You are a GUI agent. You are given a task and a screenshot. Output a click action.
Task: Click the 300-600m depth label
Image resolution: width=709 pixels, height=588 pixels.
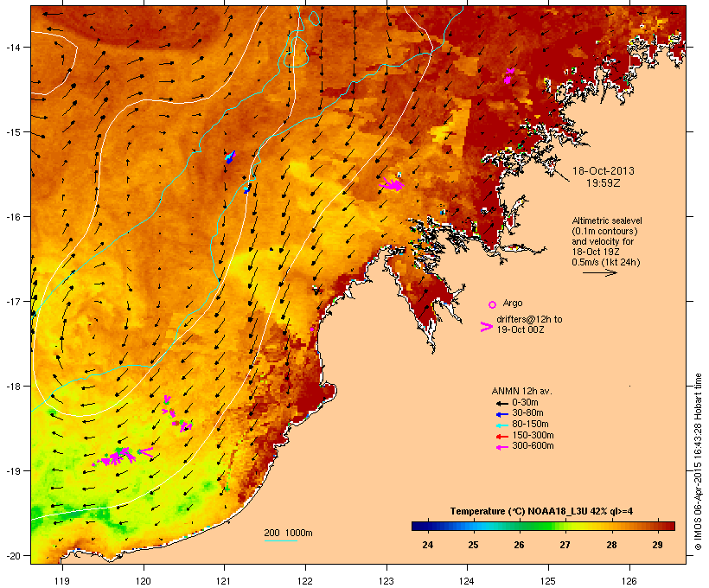(x=533, y=446)
